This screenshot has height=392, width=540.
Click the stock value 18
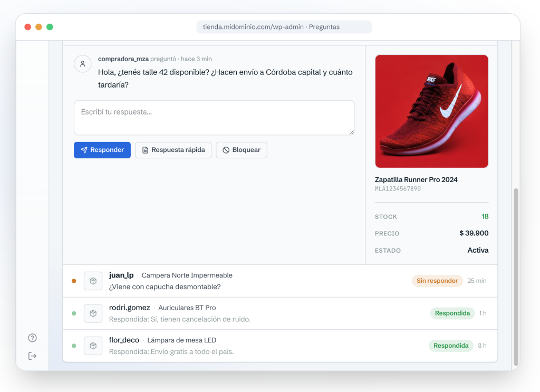(x=485, y=216)
